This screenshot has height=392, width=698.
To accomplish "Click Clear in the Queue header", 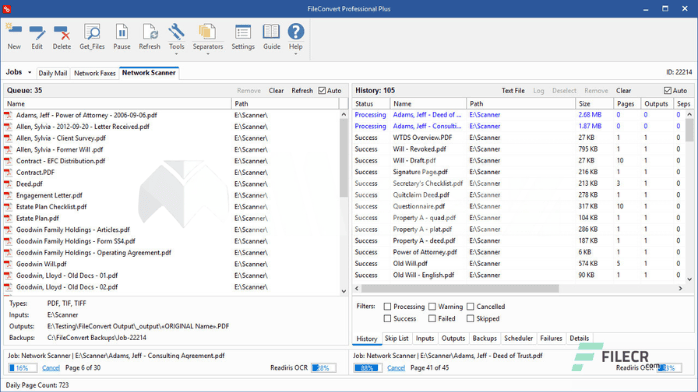I will click(276, 90).
